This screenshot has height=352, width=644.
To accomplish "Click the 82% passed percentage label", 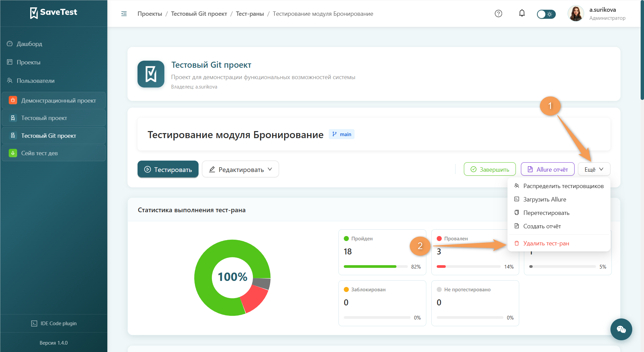I will (416, 267).
